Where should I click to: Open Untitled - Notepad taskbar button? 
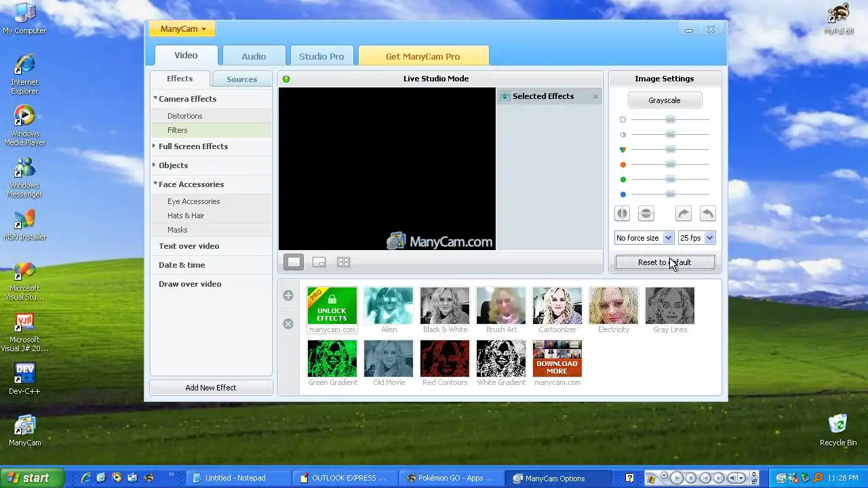coord(239,478)
